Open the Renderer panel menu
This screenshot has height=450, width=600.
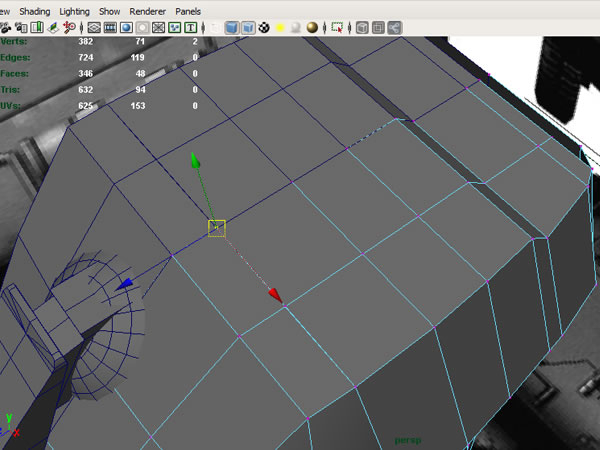(x=147, y=10)
